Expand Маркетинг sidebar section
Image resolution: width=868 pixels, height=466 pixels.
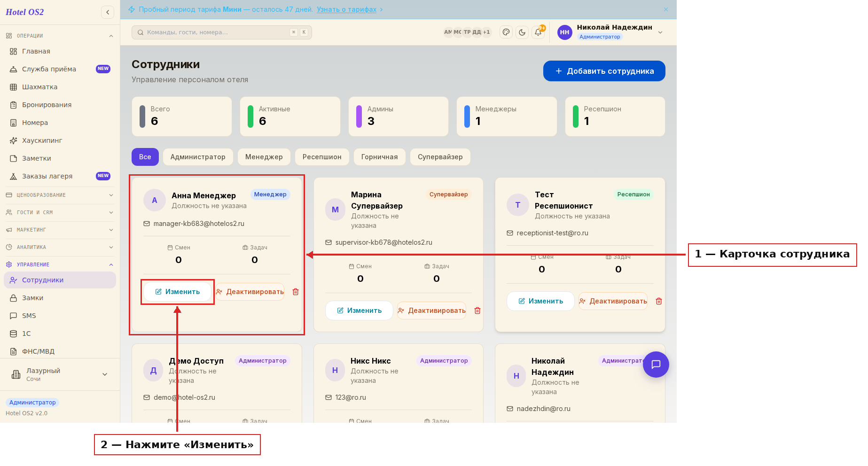[x=60, y=230]
